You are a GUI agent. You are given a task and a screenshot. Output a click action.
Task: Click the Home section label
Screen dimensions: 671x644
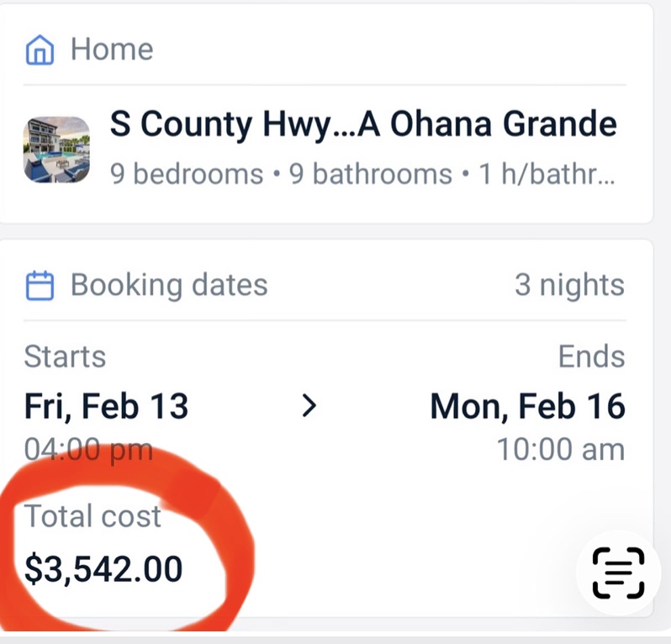point(111,50)
